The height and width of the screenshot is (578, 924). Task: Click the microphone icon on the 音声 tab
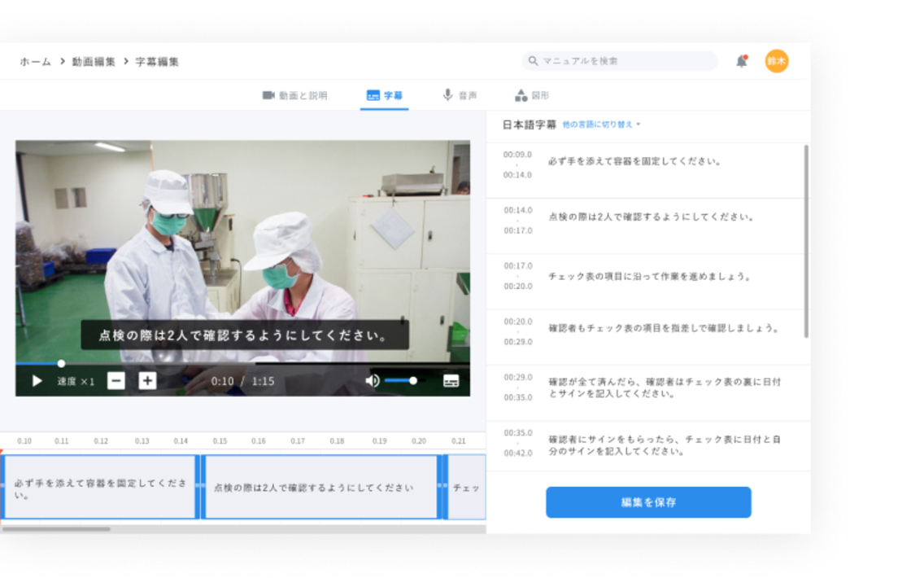(x=447, y=94)
